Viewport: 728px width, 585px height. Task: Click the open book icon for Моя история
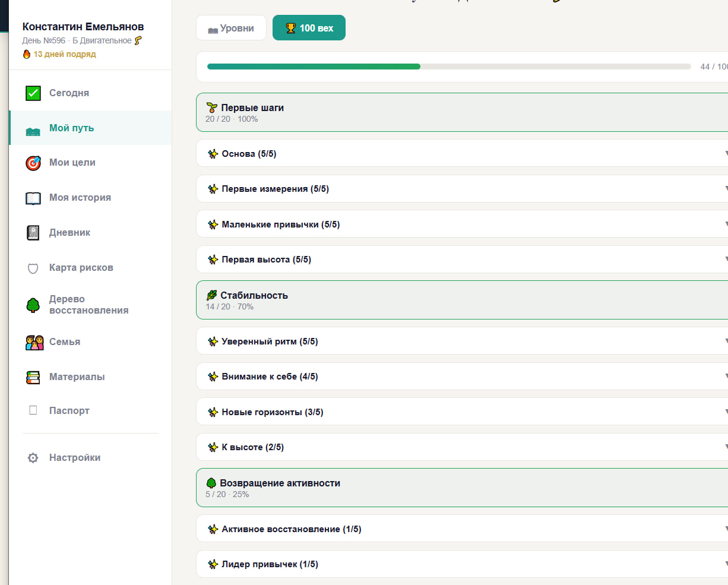tap(33, 198)
